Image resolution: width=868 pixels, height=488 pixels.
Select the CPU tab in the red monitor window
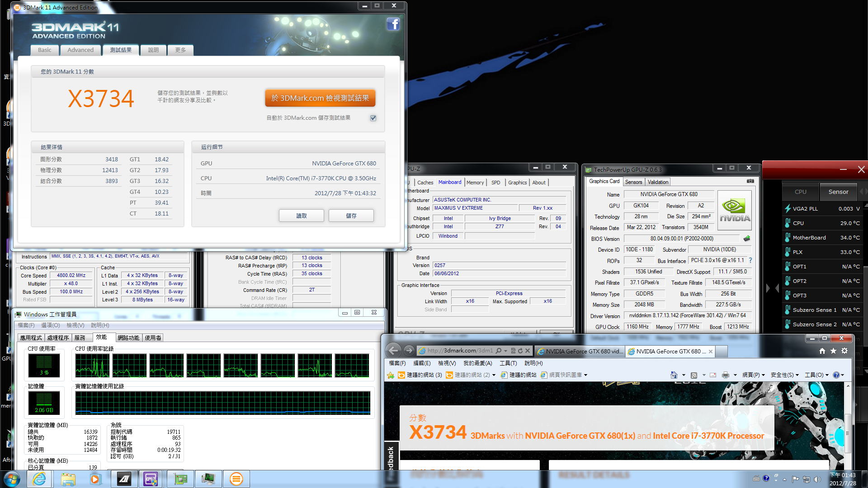800,192
